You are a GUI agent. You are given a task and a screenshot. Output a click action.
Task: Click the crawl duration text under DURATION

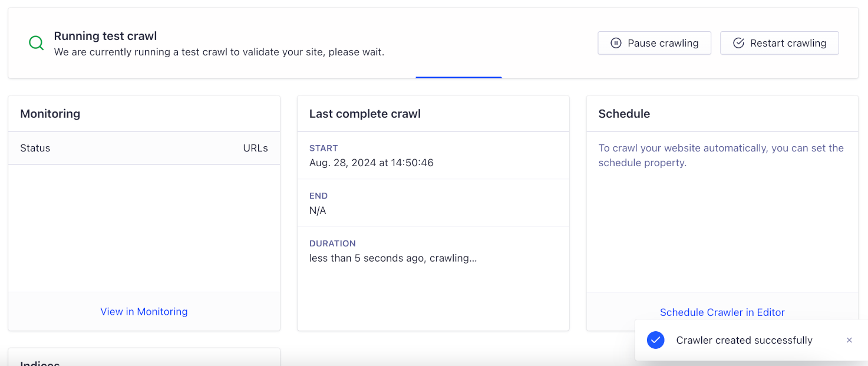point(392,258)
